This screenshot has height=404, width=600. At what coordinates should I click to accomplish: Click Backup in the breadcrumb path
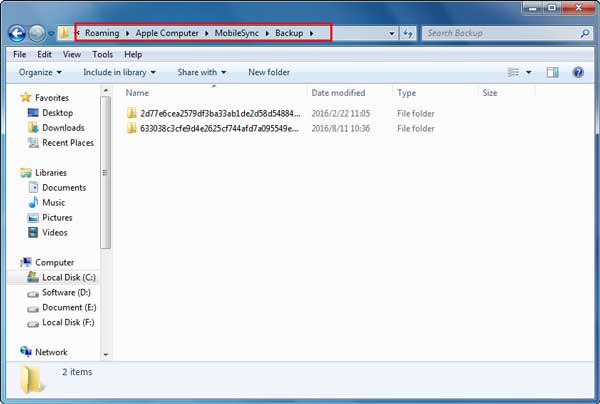(x=289, y=33)
